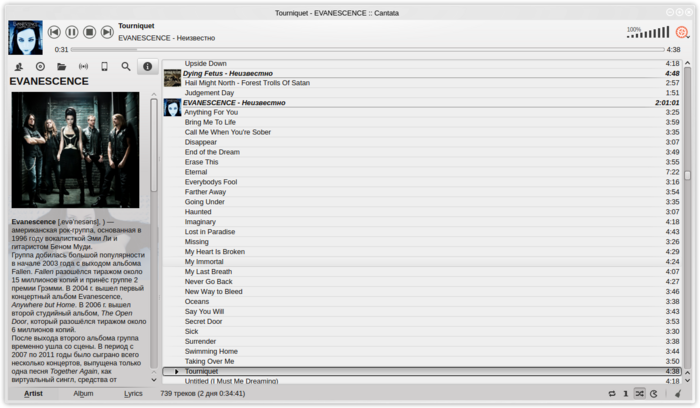Select the Dying Fetus album header

click(422, 73)
